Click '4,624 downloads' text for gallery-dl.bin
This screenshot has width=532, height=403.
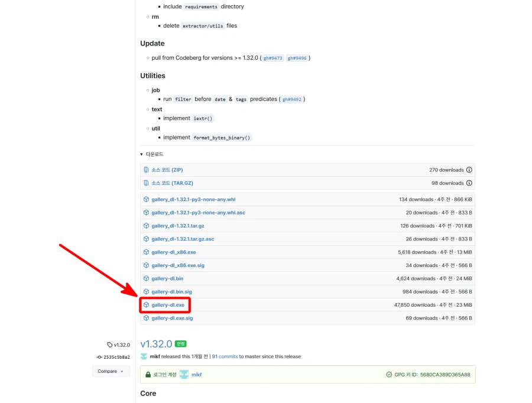pyautogui.click(x=416, y=278)
